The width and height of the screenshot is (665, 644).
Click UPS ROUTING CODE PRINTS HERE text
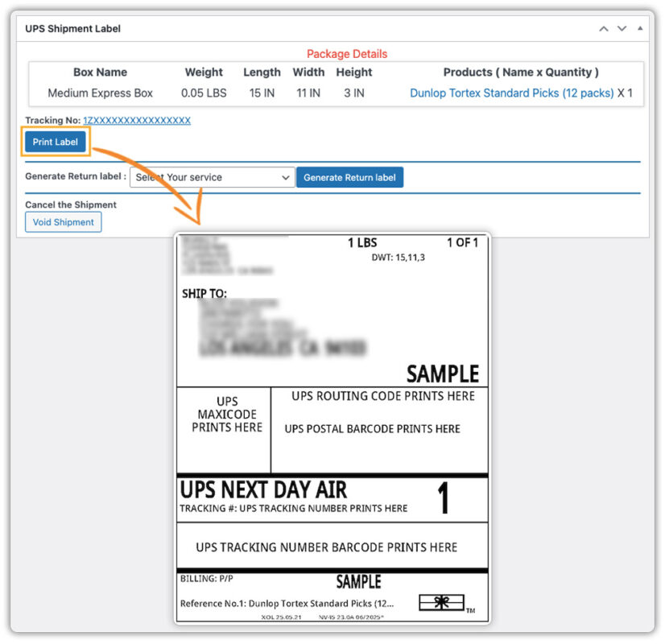click(383, 396)
